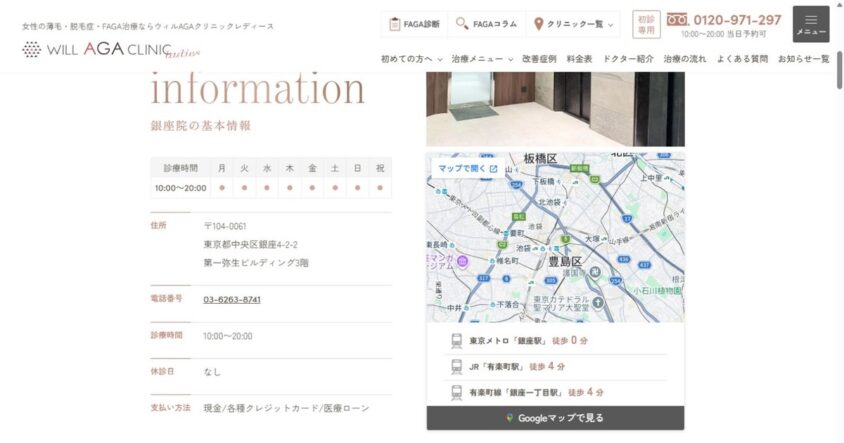Click the 祝 column header in schedule

[x=380, y=168]
